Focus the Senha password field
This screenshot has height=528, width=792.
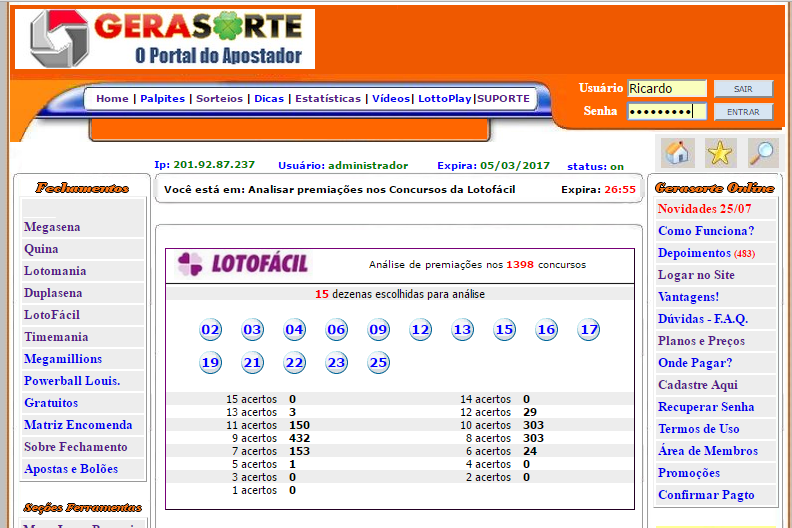pyautogui.click(x=667, y=111)
